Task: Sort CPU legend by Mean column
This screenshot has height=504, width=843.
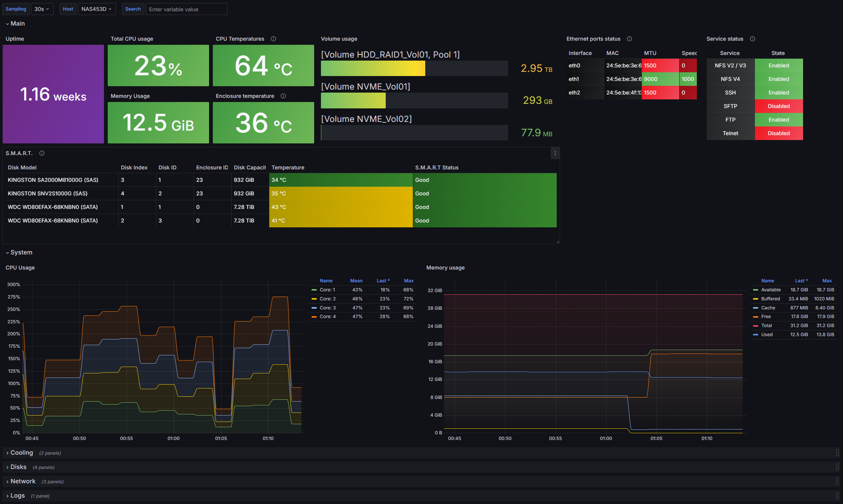Action: pos(356,281)
